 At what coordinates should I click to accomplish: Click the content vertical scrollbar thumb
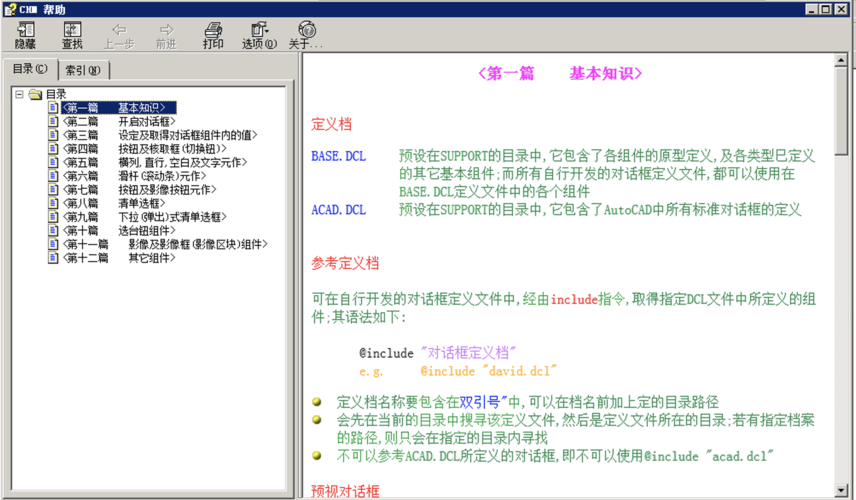coord(841,111)
